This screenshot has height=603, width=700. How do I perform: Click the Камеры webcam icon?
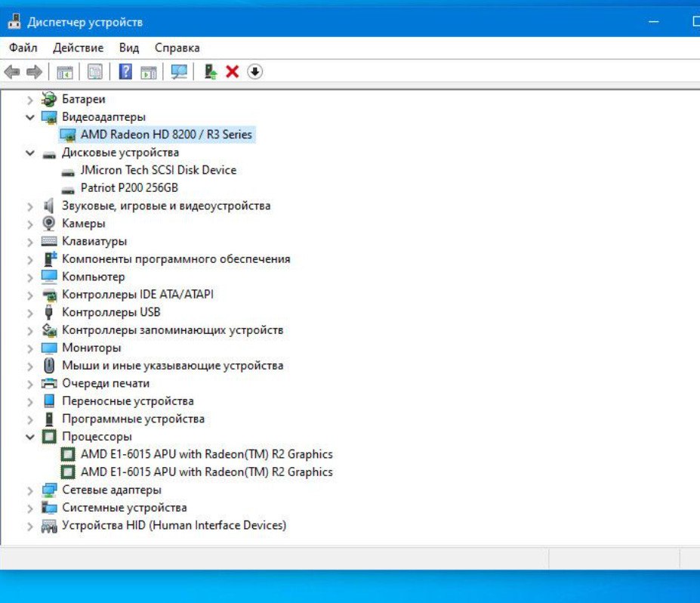[49, 224]
